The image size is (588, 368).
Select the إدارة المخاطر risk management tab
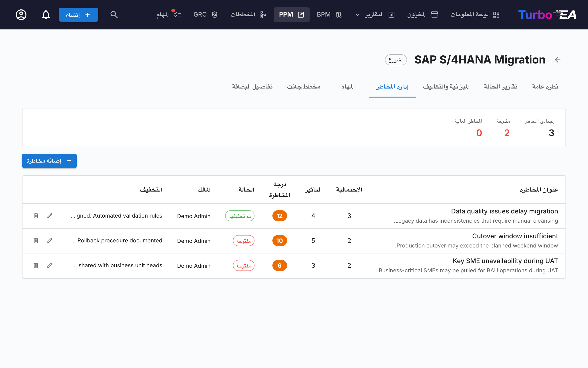coord(392,87)
